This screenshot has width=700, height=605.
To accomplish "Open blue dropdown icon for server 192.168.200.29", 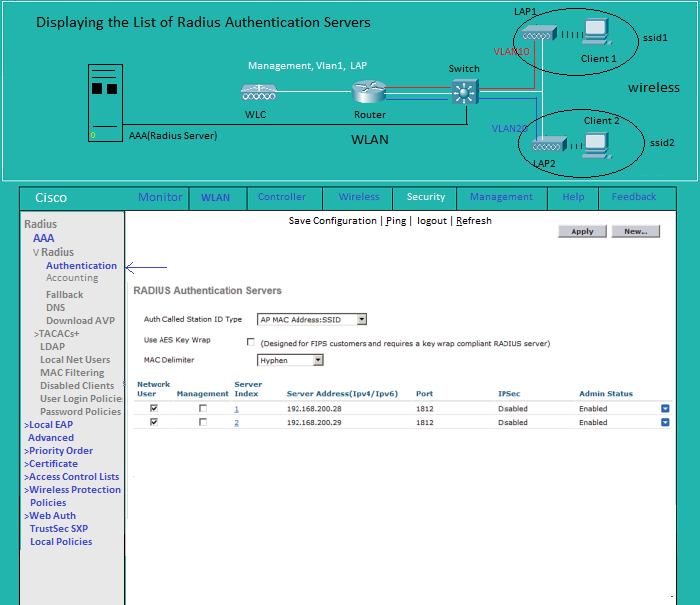I will tap(665, 422).
